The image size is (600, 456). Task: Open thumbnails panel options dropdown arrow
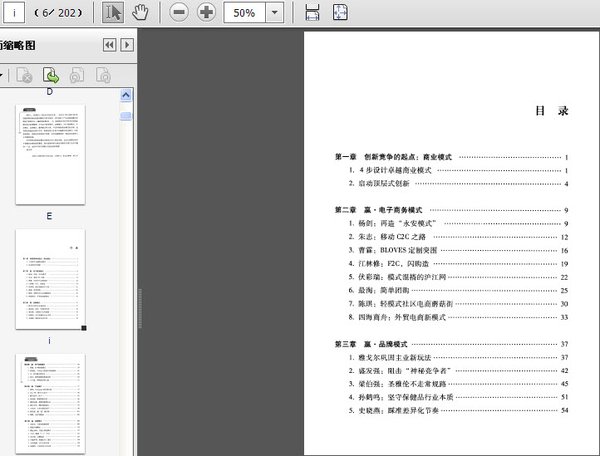(3, 75)
